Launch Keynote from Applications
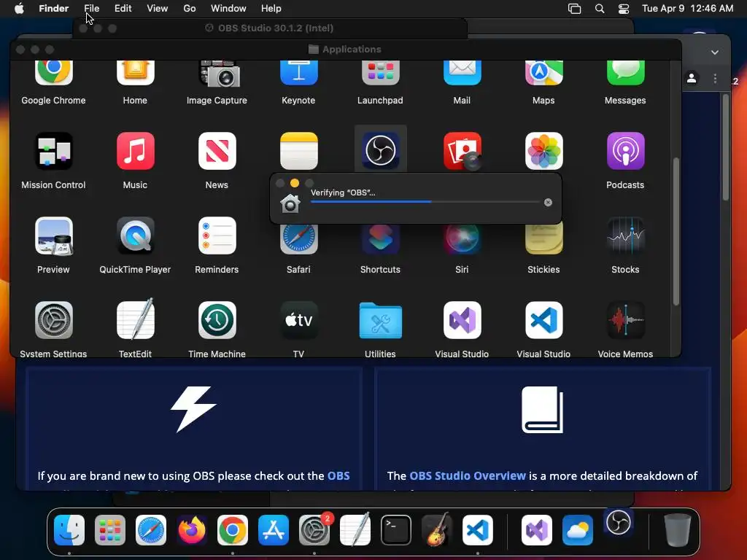747x560 pixels. pyautogui.click(x=298, y=74)
